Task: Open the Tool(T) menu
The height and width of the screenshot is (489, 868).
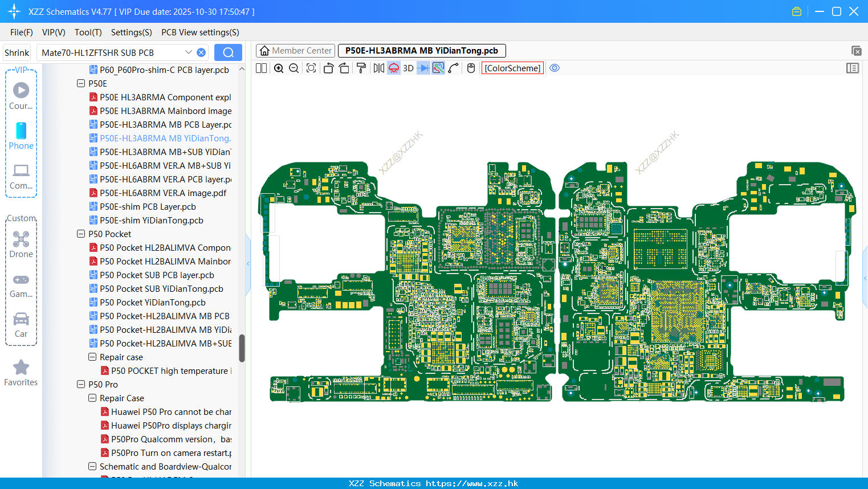Action: 88,32
